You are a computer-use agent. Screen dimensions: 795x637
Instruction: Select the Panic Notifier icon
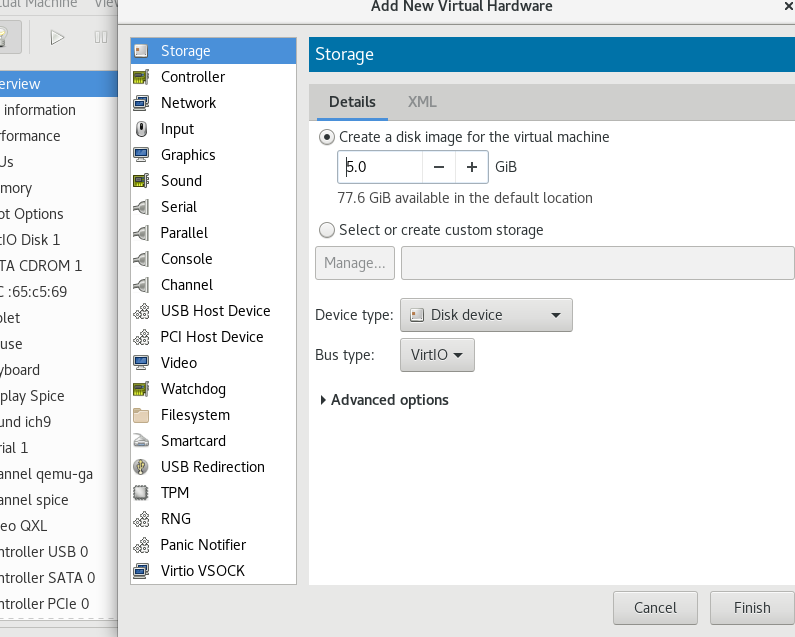[x=141, y=545]
